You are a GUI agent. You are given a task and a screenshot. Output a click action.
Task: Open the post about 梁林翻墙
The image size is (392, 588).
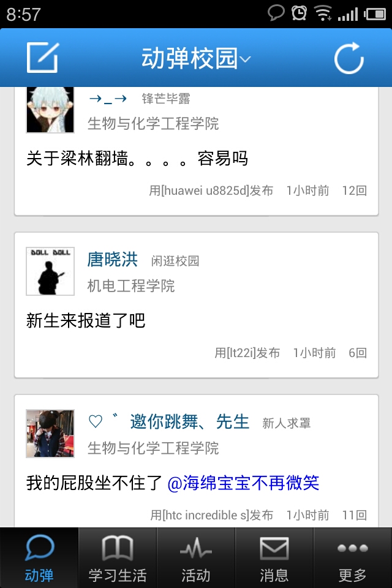point(137,158)
